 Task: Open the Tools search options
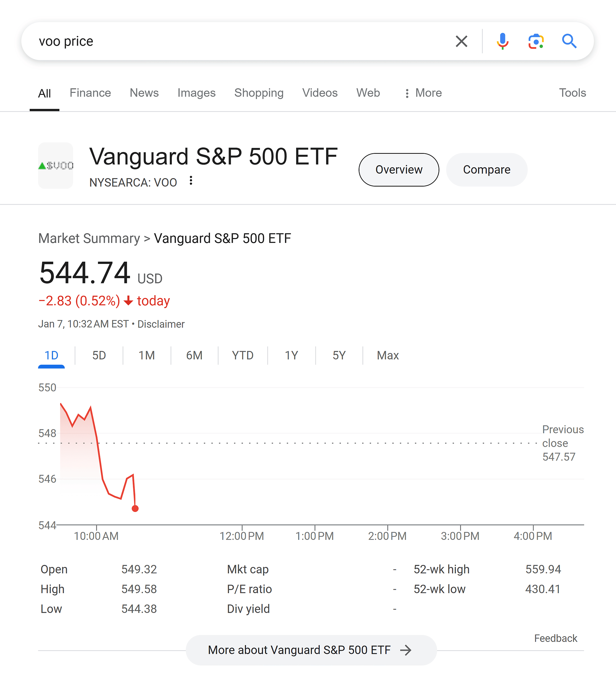pos(572,93)
